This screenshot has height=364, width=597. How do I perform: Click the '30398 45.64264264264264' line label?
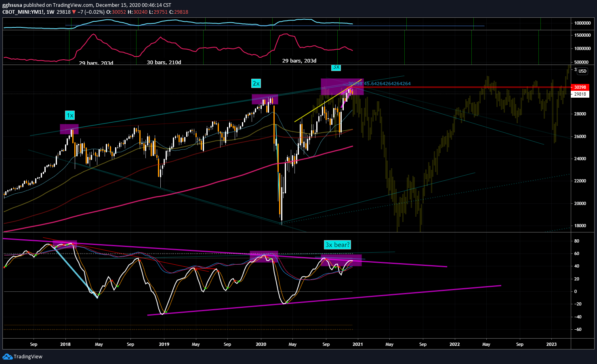coord(379,84)
